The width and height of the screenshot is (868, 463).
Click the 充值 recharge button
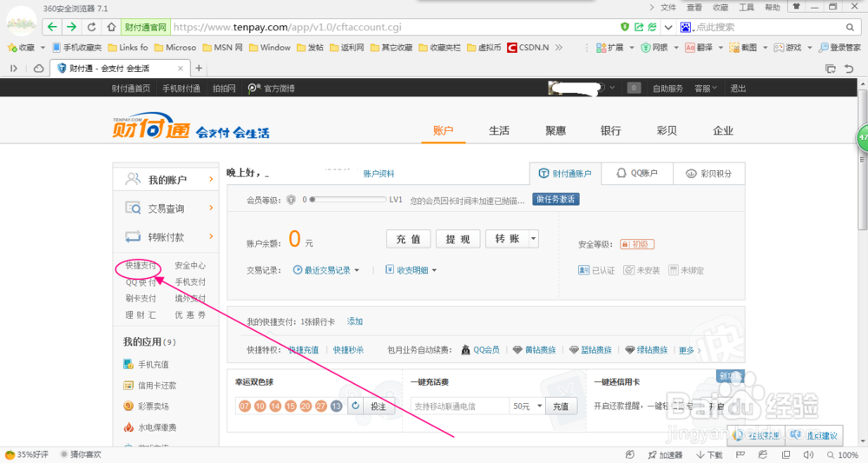point(408,239)
